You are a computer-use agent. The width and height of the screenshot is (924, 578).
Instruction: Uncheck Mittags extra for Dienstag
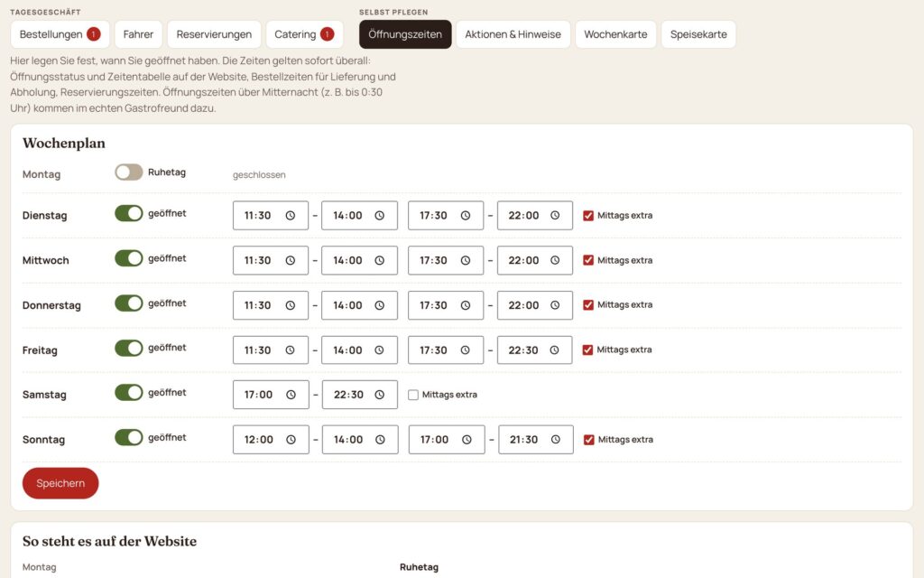point(588,216)
